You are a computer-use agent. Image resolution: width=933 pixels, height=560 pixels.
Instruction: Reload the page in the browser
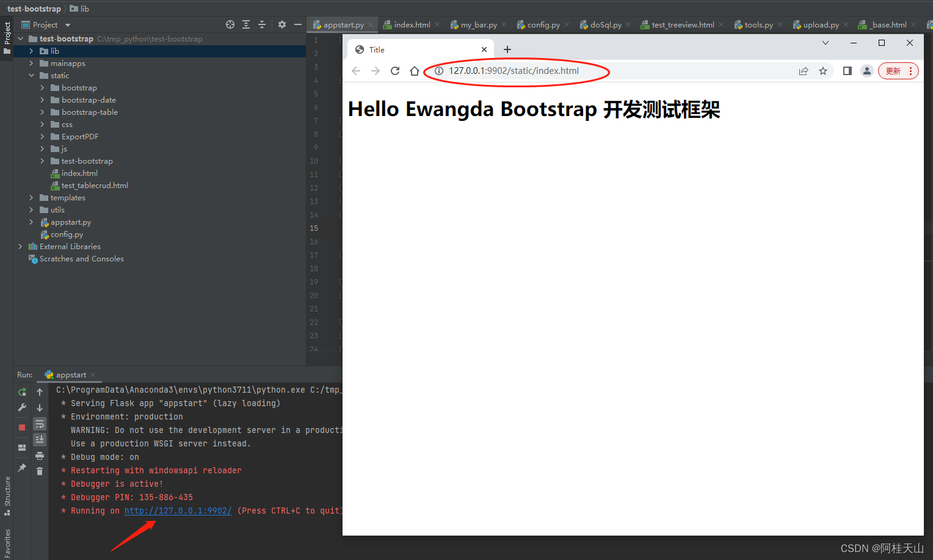pyautogui.click(x=394, y=70)
